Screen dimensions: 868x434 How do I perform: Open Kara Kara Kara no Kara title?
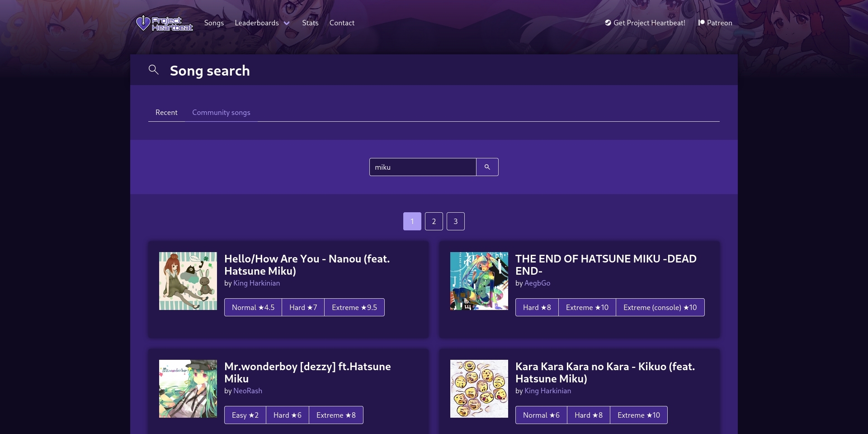tap(605, 372)
